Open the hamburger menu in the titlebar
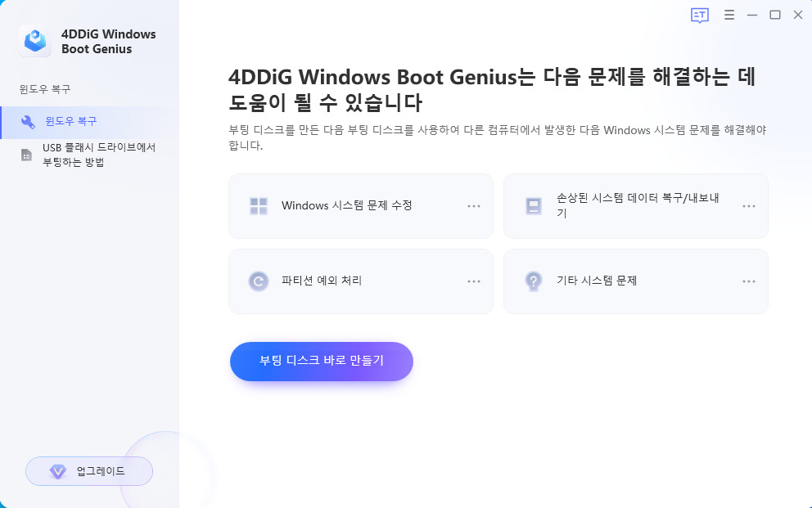The image size is (812, 508). [x=729, y=15]
